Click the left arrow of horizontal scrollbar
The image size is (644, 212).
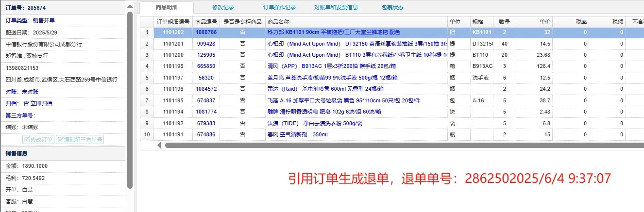pos(159,145)
